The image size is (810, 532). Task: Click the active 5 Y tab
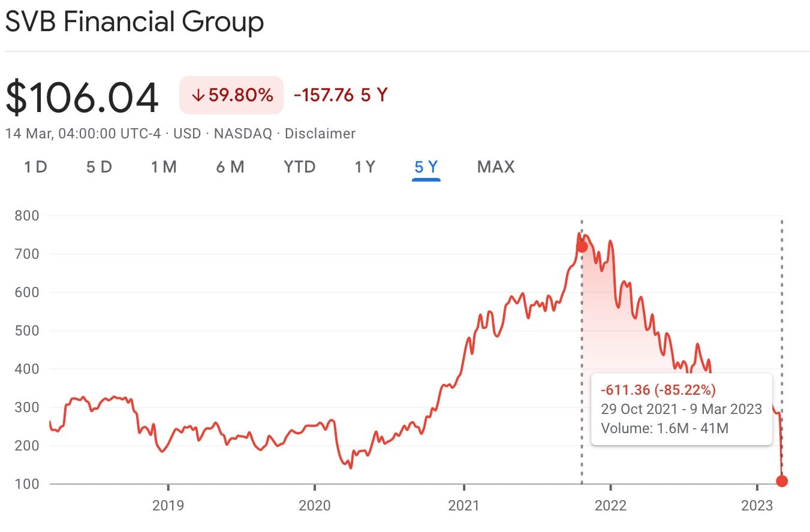426,167
